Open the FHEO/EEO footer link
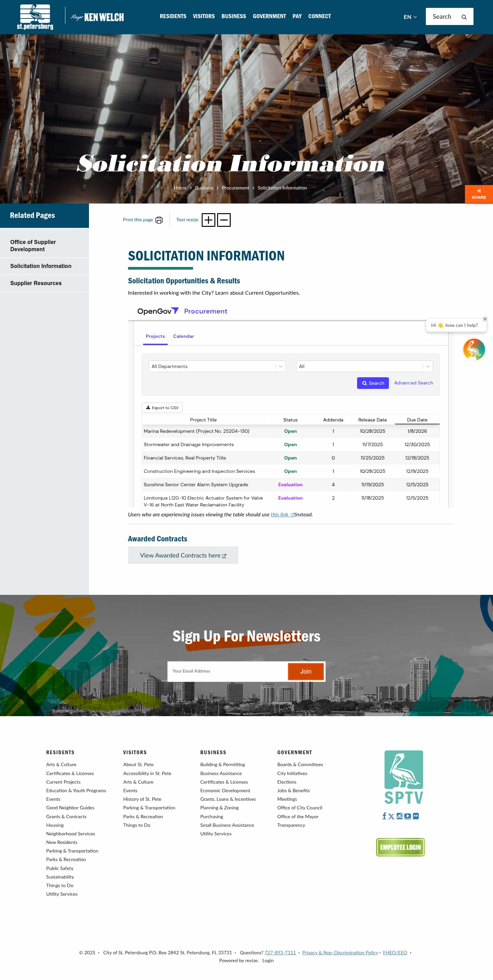The height and width of the screenshot is (980, 493). coord(395,953)
